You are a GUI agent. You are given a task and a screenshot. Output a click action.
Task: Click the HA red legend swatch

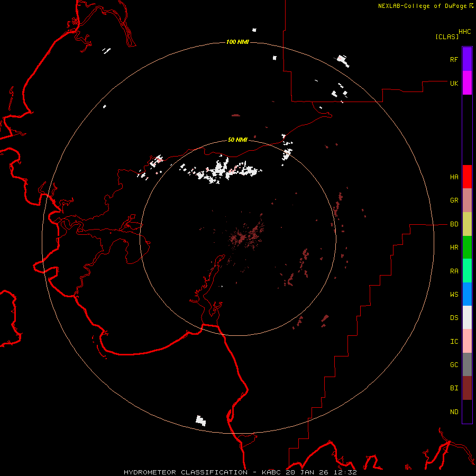(467, 177)
